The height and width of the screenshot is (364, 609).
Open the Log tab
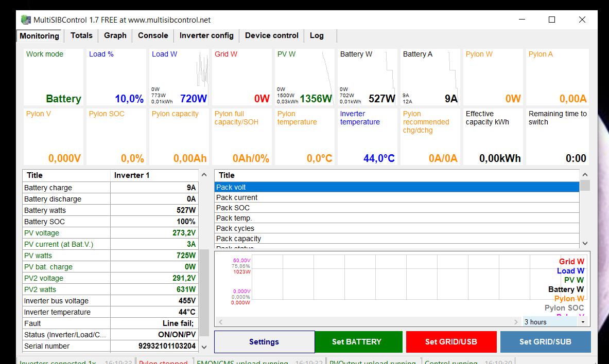(317, 35)
